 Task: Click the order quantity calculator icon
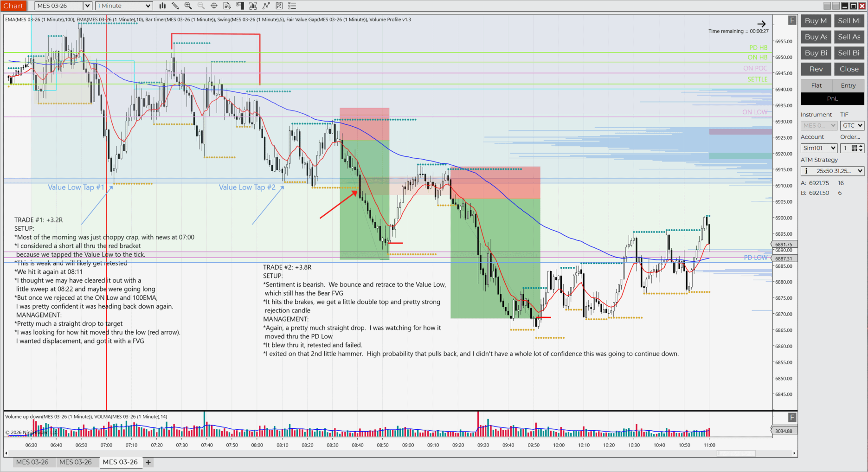point(854,148)
